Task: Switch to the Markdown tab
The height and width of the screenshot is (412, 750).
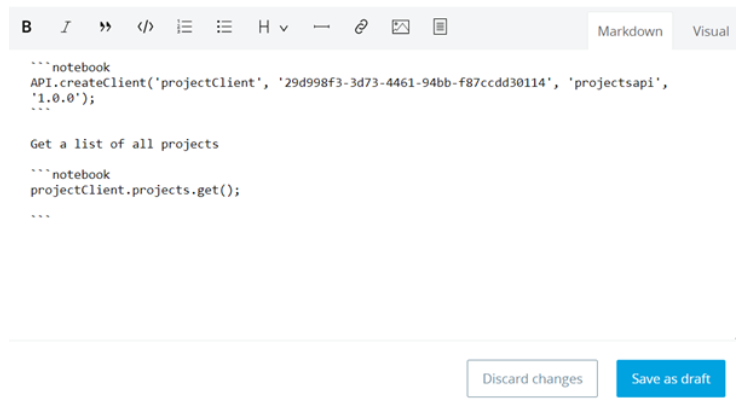Action: (x=630, y=31)
